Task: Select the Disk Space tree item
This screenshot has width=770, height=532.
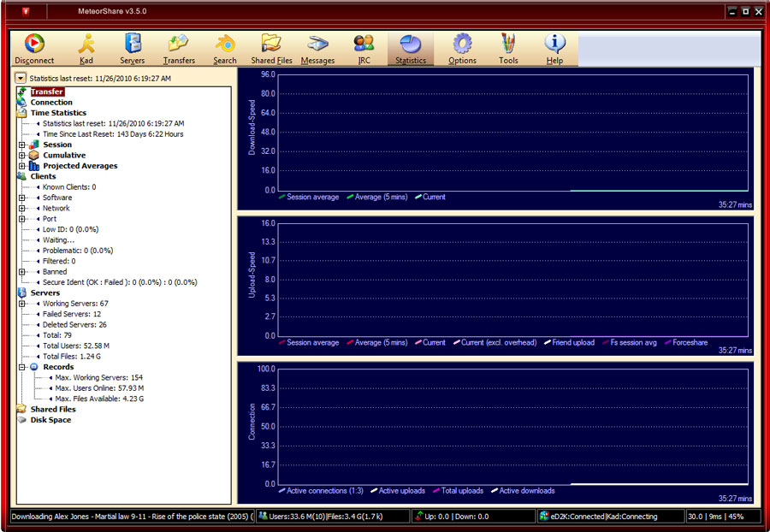Action: [x=50, y=420]
